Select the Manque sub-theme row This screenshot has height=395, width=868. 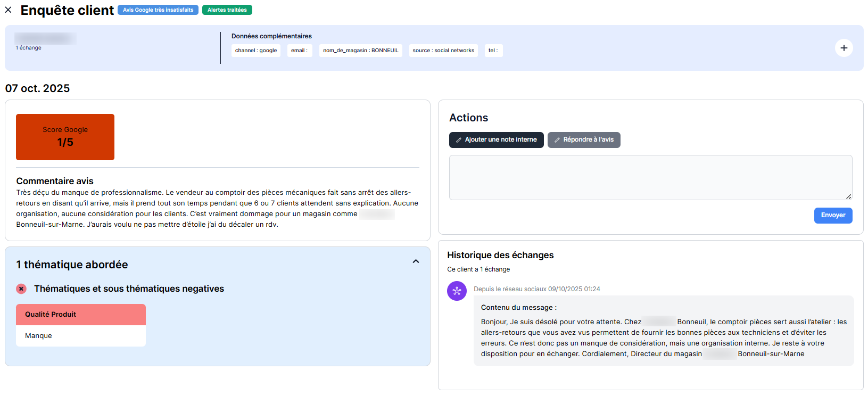pos(81,336)
